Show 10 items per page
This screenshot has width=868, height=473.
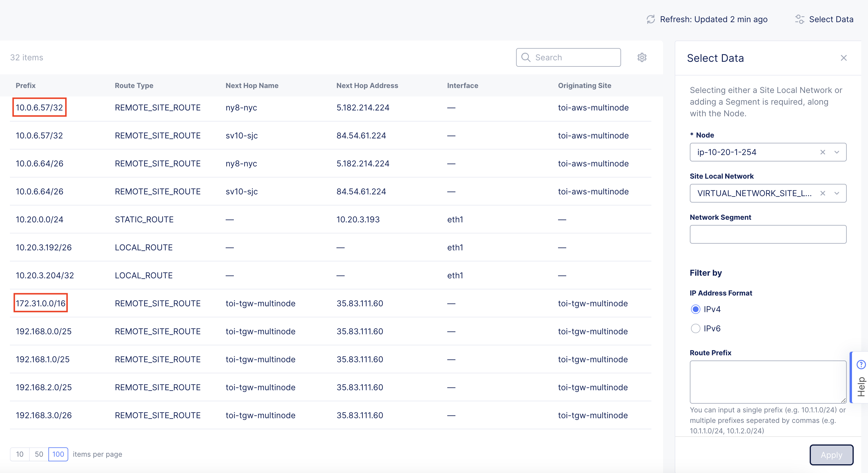pos(20,454)
